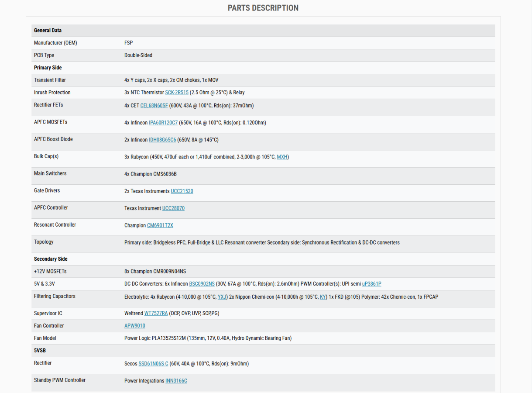Open the Weltrend WT7527RA supervisor link
Screen dimensions: 532x393
(156, 314)
